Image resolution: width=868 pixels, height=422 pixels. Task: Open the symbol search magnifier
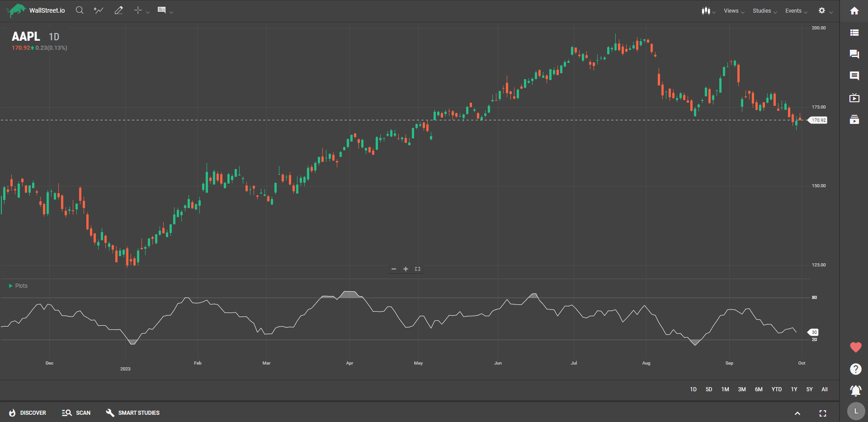80,10
